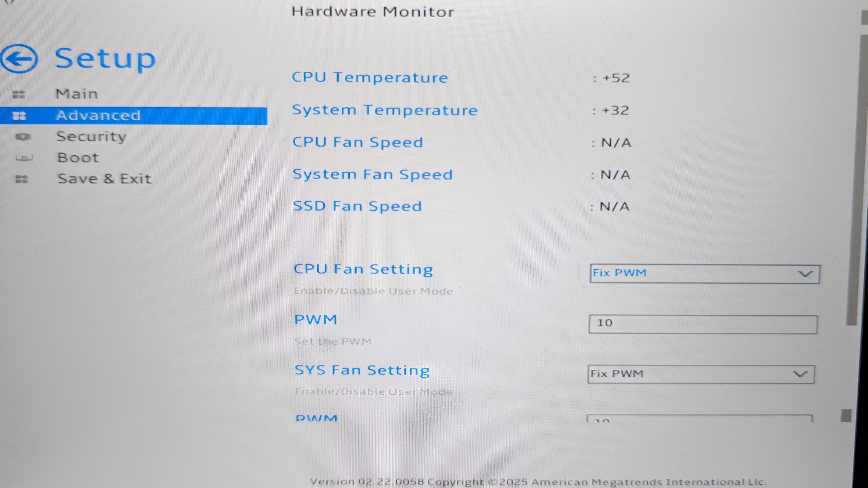This screenshot has width=868, height=488.
Task: Select the CPU Fan Setting label
Action: pos(363,269)
